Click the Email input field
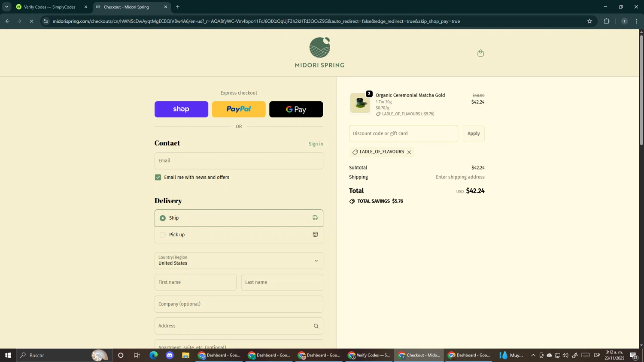Image resolution: width=644 pixels, height=362 pixels. click(239, 161)
